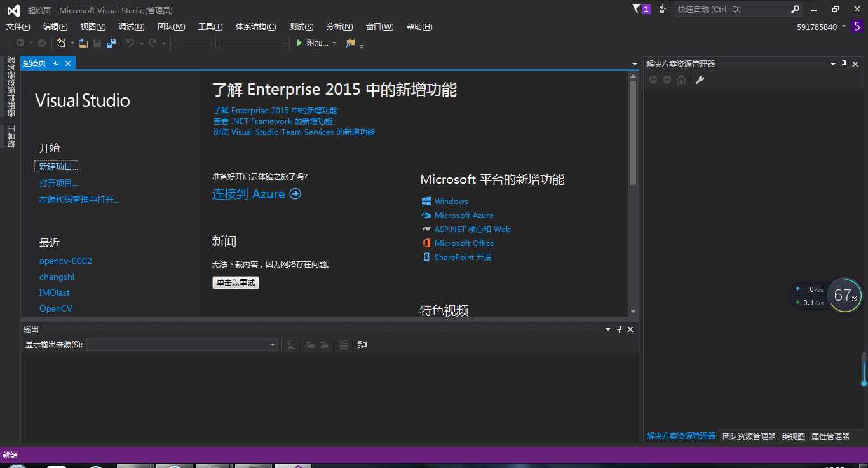Toggle word wrap in Output panel

(x=362, y=345)
